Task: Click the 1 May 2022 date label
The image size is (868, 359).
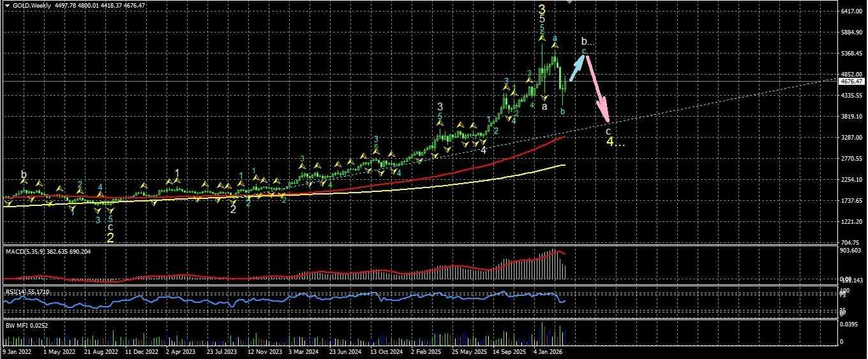Action: click(59, 351)
